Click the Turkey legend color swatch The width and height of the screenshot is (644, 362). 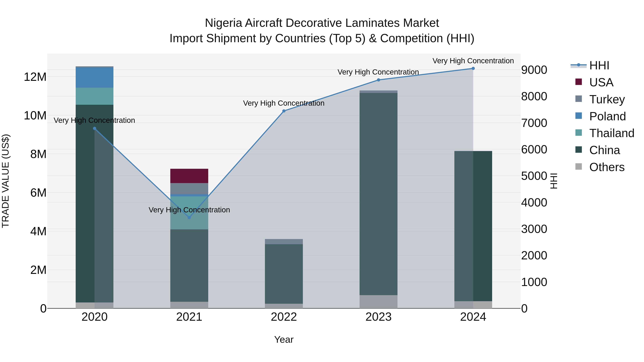click(579, 99)
